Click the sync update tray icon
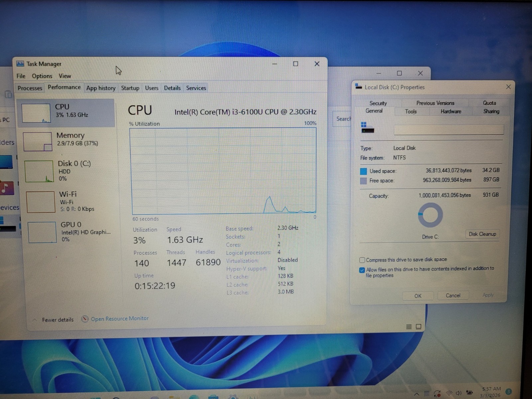The image size is (532, 399). pos(437,394)
